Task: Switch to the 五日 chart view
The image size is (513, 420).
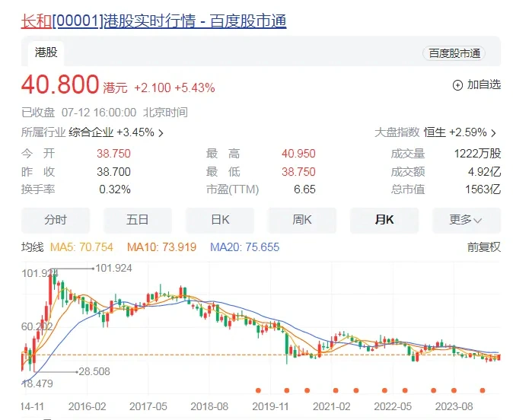Action: pos(138,220)
